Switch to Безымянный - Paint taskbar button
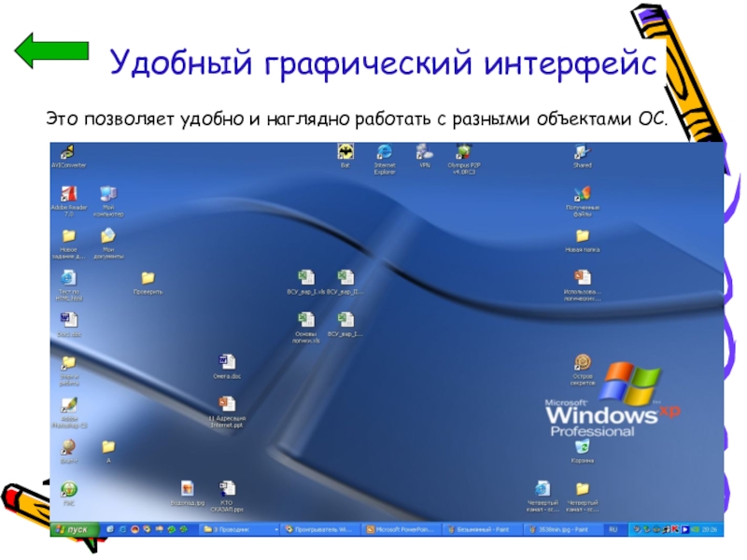 [x=484, y=529]
